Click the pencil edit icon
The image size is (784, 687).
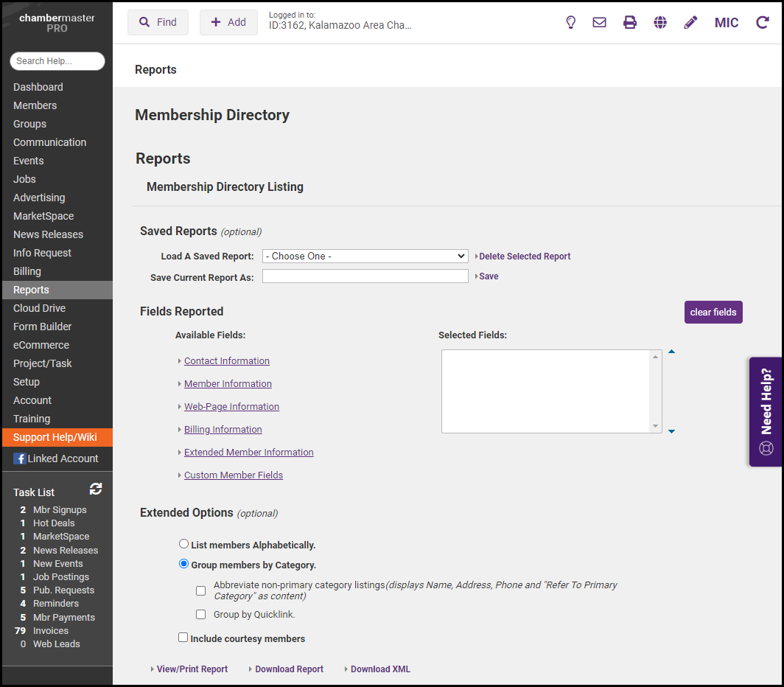pyautogui.click(x=690, y=22)
